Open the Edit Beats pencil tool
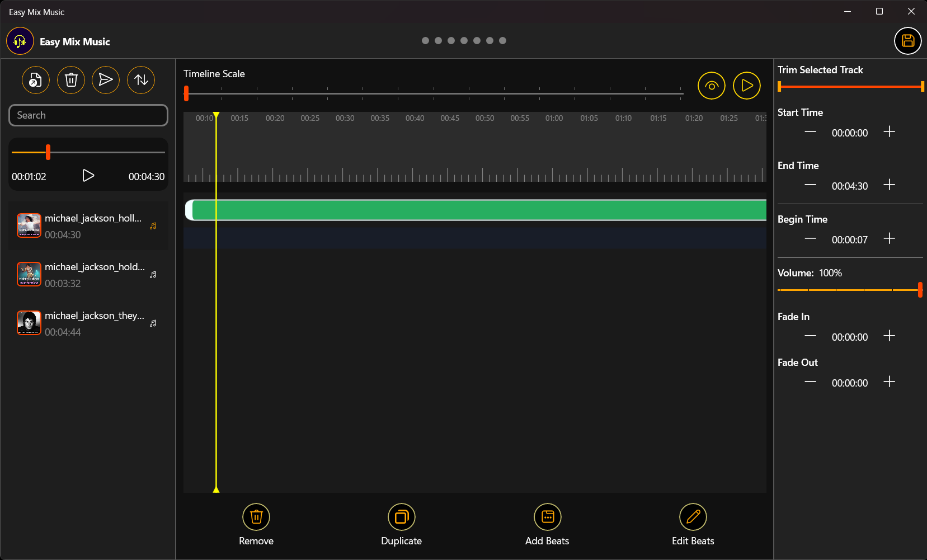This screenshot has width=927, height=560. [x=693, y=517]
